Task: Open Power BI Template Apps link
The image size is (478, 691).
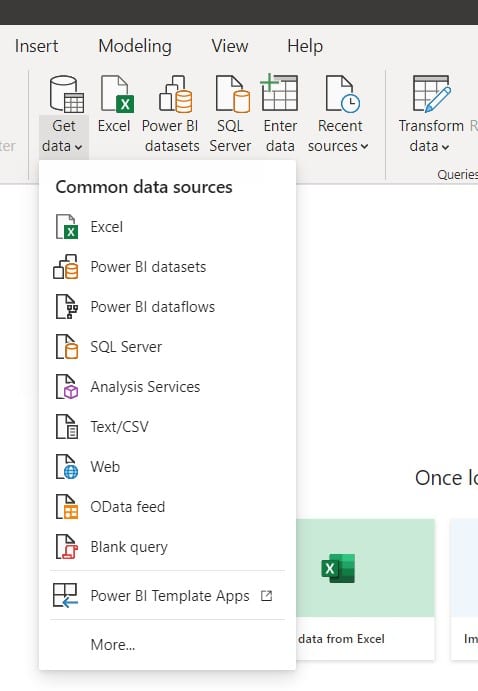Action: click(170, 596)
